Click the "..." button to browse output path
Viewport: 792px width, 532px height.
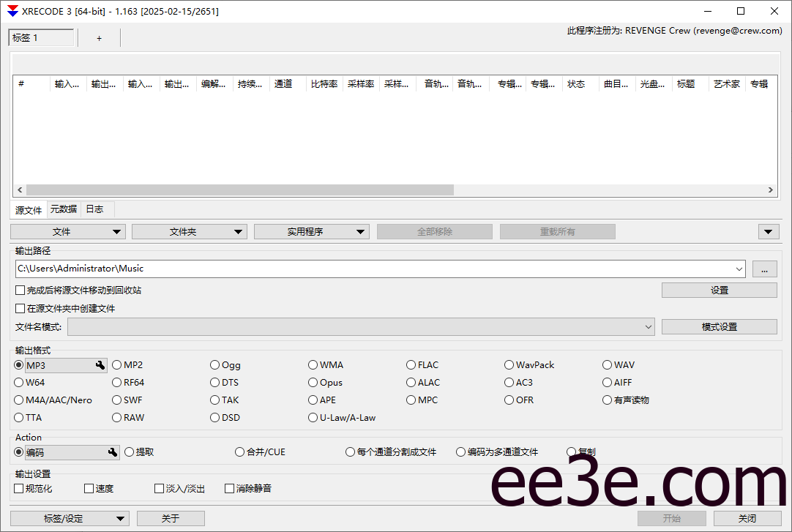(x=764, y=269)
